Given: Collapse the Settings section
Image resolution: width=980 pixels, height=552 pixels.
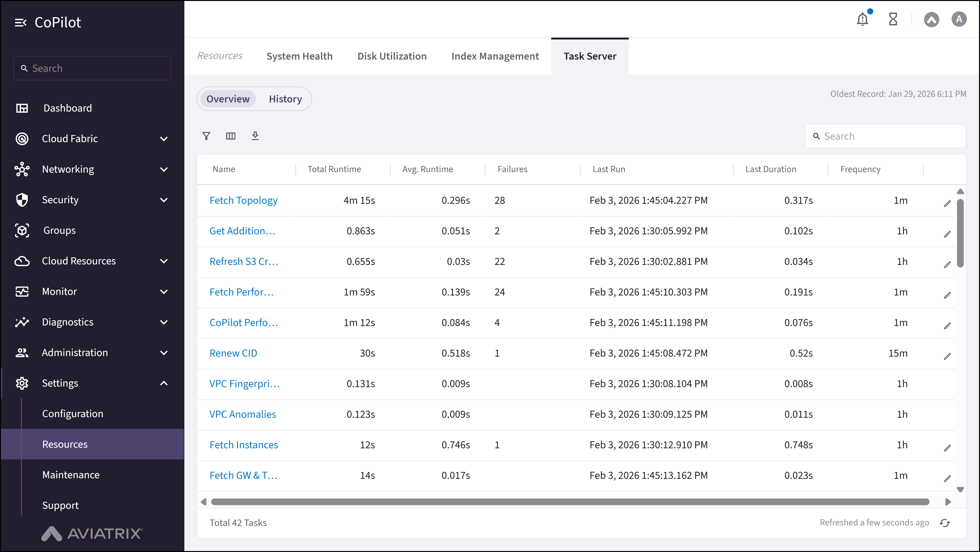Looking at the screenshot, I should click(x=164, y=383).
